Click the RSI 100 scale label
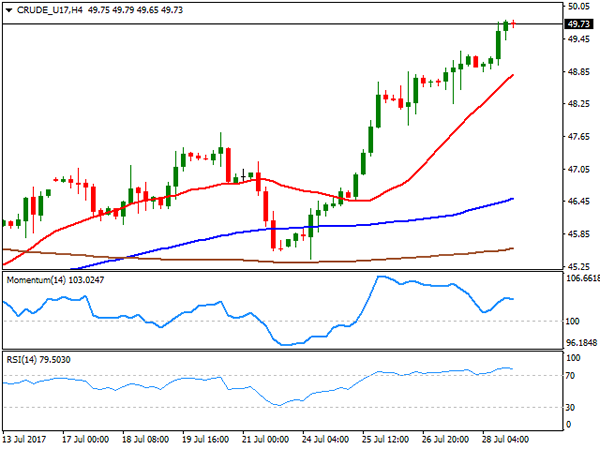 [573, 358]
